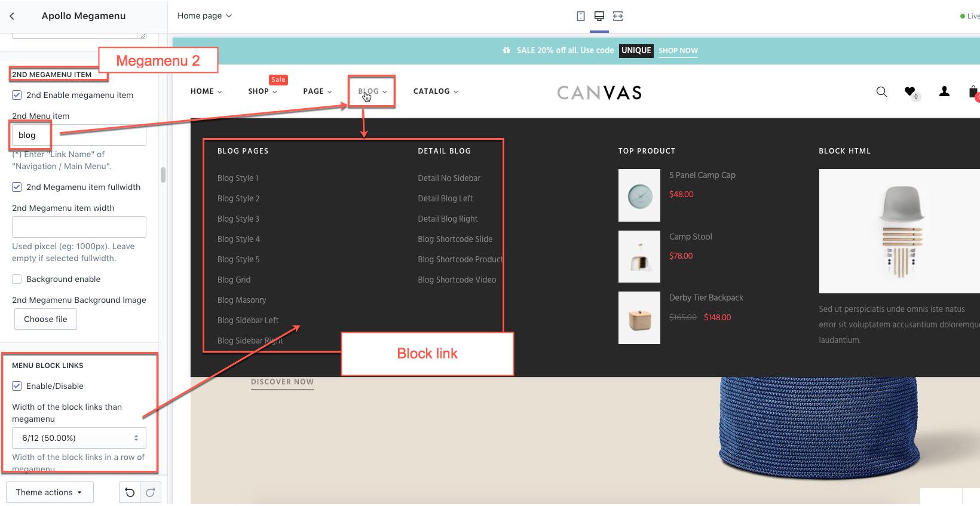Open the 5 Panel Camp Cap thumbnail
Image resolution: width=980 pixels, height=506 pixels.
click(639, 195)
